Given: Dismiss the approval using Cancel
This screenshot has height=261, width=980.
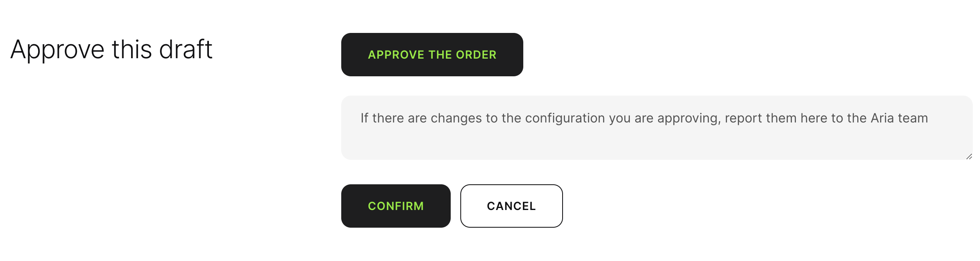Looking at the screenshot, I should [x=511, y=206].
